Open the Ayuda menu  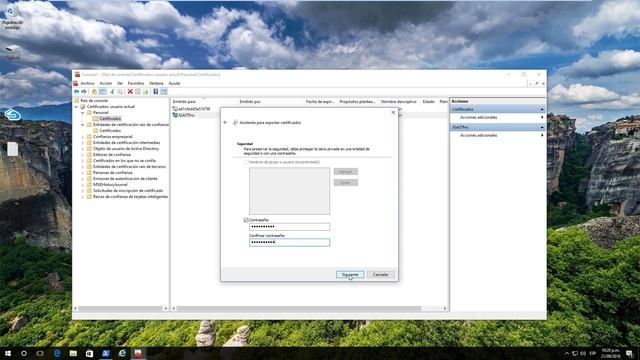[174, 83]
